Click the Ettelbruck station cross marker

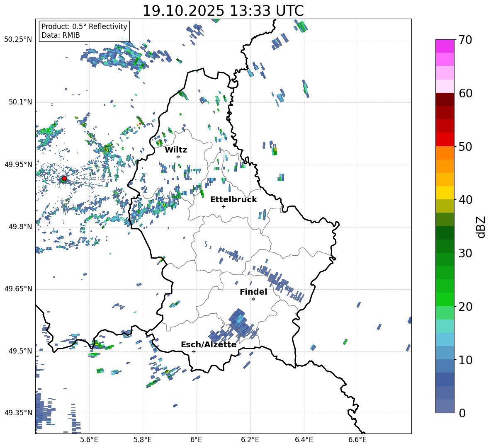[224, 206]
